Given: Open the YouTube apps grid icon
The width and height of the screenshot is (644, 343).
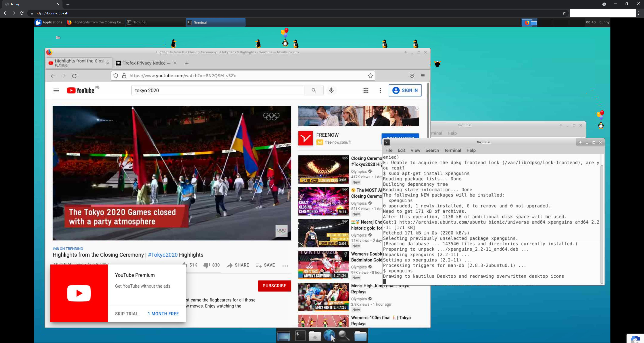Looking at the screenshot, I should tap(366, 90).
